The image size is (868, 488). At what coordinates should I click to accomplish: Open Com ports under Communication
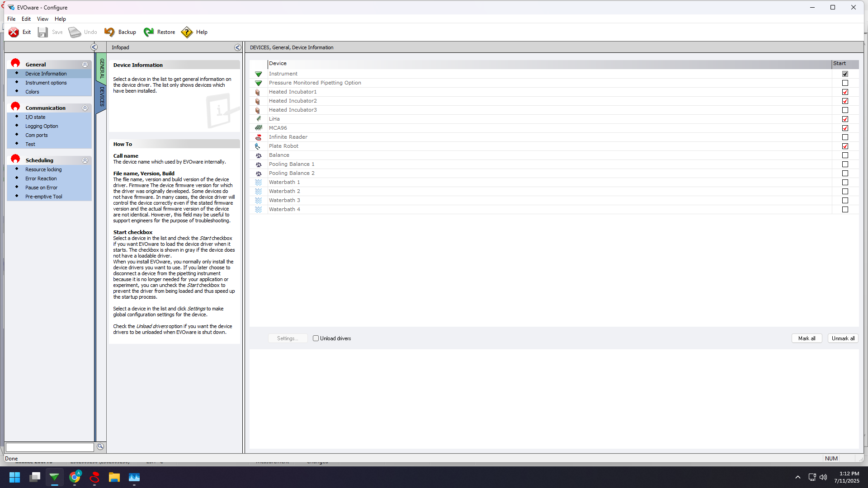click(x=37, y=136)
